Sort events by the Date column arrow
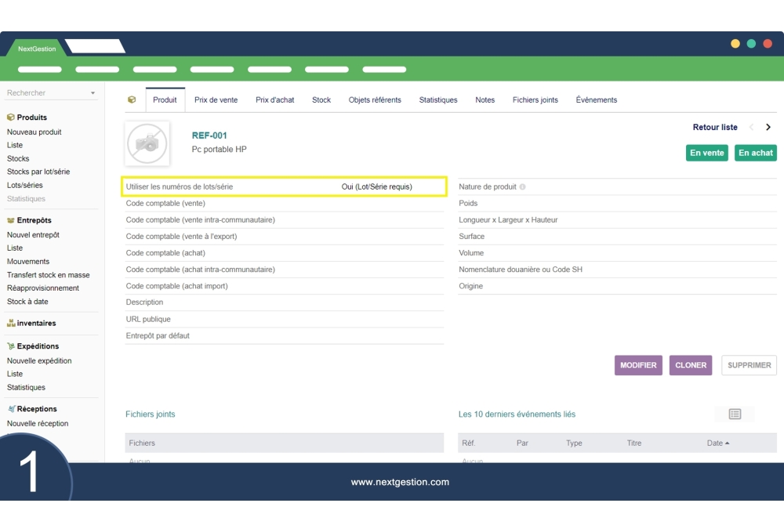 point(727,443)
